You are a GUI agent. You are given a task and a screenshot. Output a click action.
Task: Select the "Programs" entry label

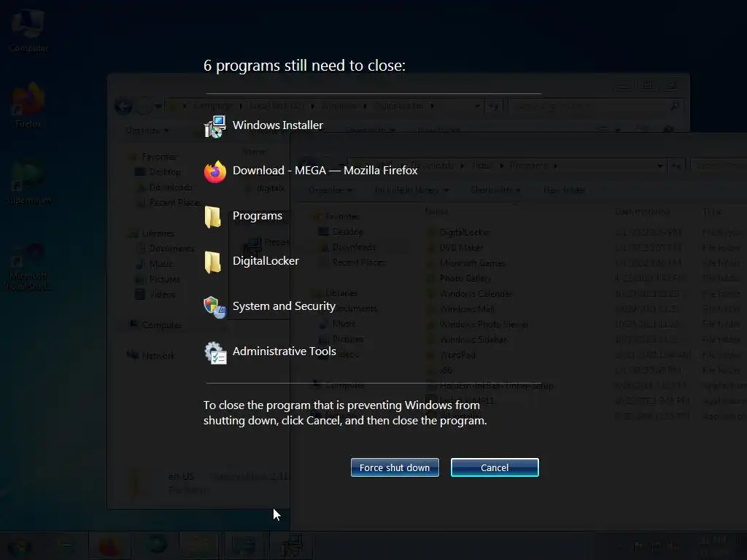click(258, 216)
